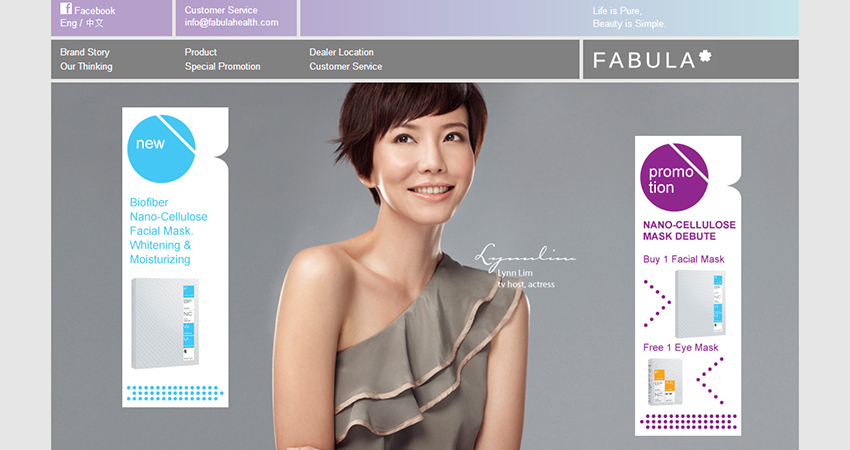This screenshot has height=450, width=850.
Task: Click the FABULA logo
Action: click(x=652, y=59)
